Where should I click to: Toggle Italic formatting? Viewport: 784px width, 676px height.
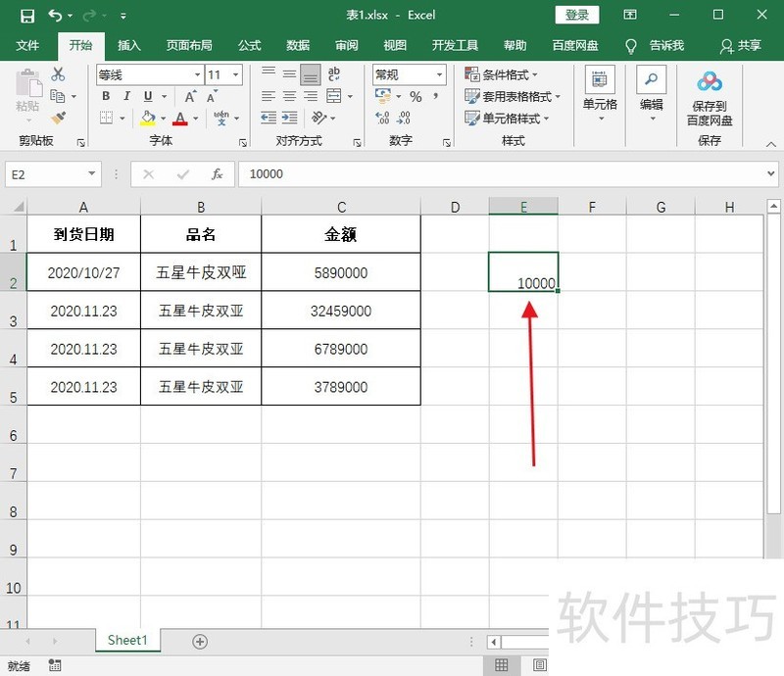point(127,96)
